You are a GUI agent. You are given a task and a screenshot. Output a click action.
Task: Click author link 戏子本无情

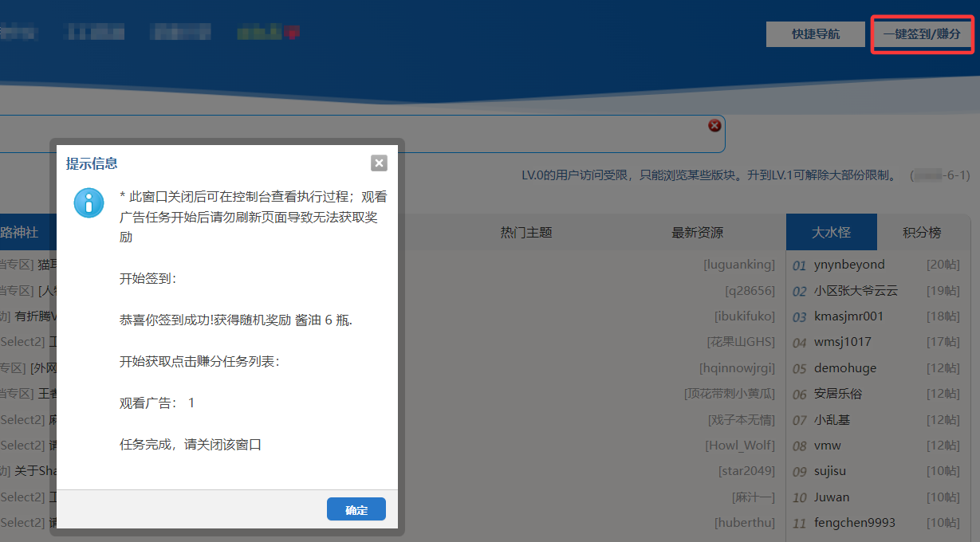tap(742, 419)
